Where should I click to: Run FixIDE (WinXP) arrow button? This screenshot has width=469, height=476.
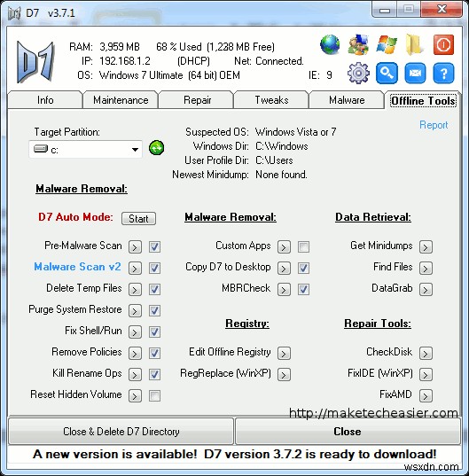[x=426, y=374]
